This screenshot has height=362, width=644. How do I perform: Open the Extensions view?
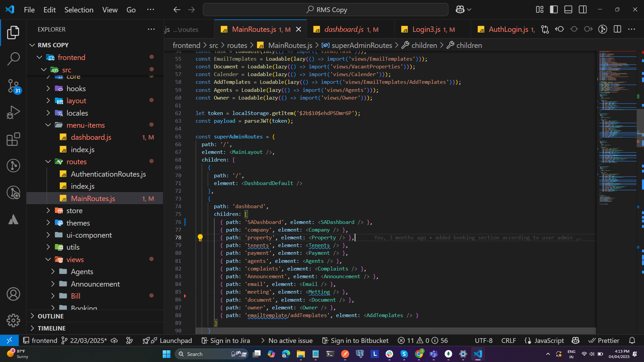tap(13, 139)
